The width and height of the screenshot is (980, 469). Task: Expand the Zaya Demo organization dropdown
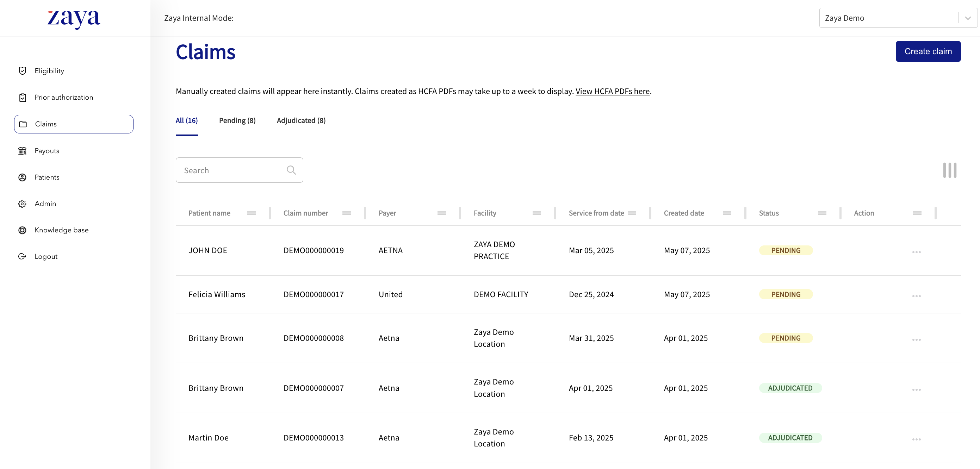pos(967,18)
